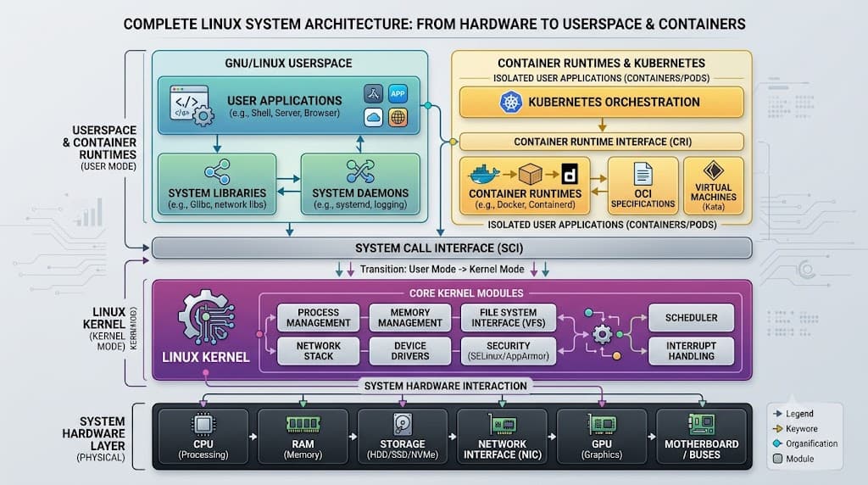Click the Linux Kernel gear-circuit logo
Viewport: 868px width, 485px height.
pyautogui.click(x=206, y=317)
